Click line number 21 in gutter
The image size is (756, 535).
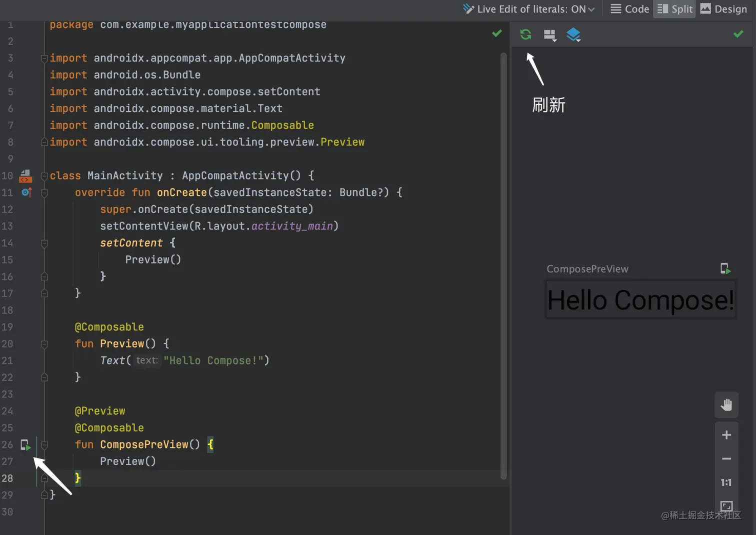point(7,360)
